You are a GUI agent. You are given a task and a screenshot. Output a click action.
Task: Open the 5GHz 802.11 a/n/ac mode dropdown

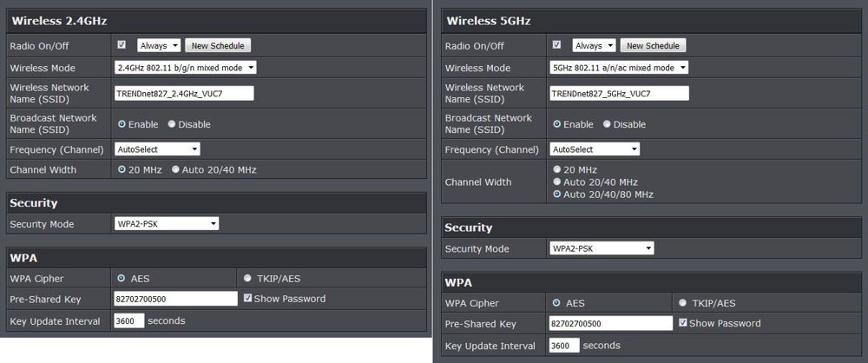tap(619, 68)
